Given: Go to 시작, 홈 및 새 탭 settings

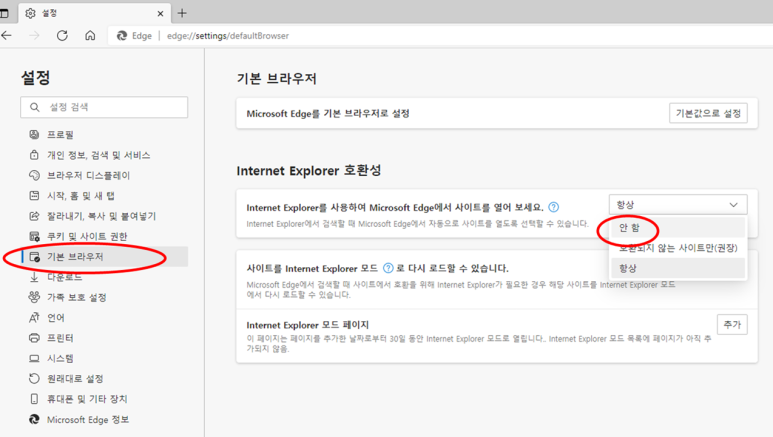Looking at the screenshot, I should tap(80, 195).
